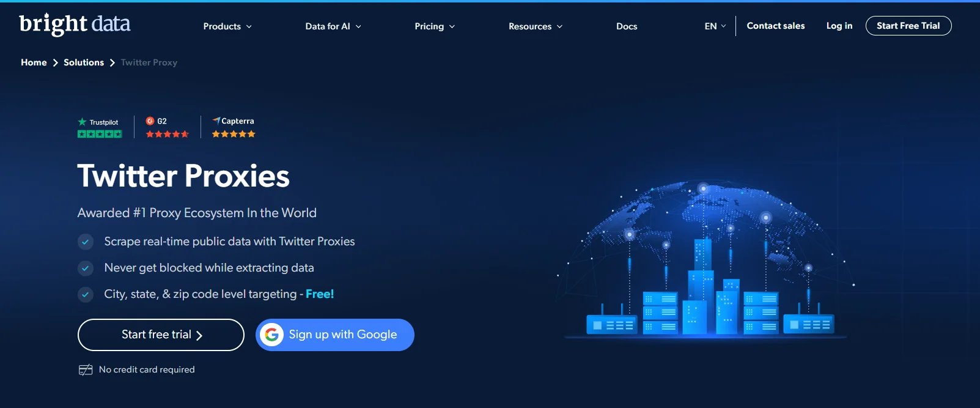Click the Bright Data logo

(x=75, y=24)
